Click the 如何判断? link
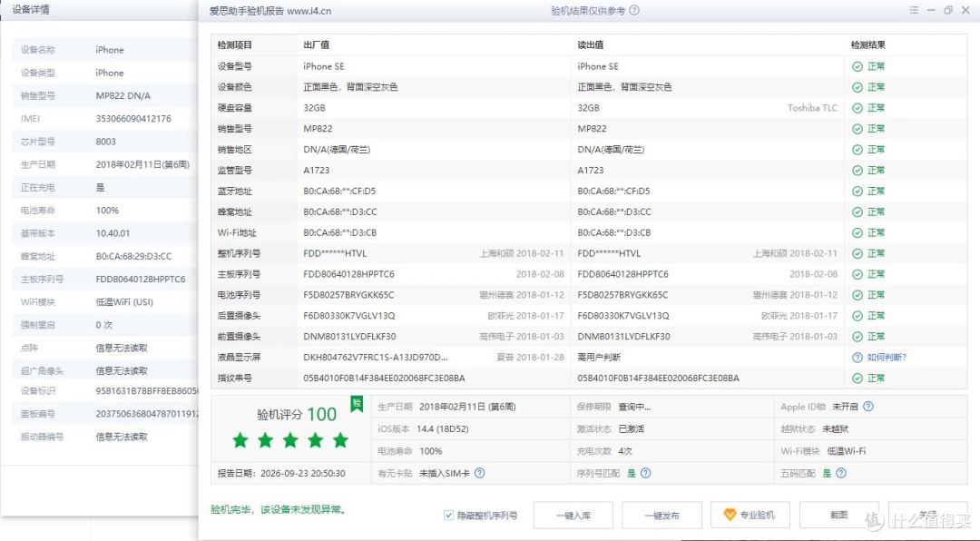Viewport: 980px width, 541px height. click(887, 358)
